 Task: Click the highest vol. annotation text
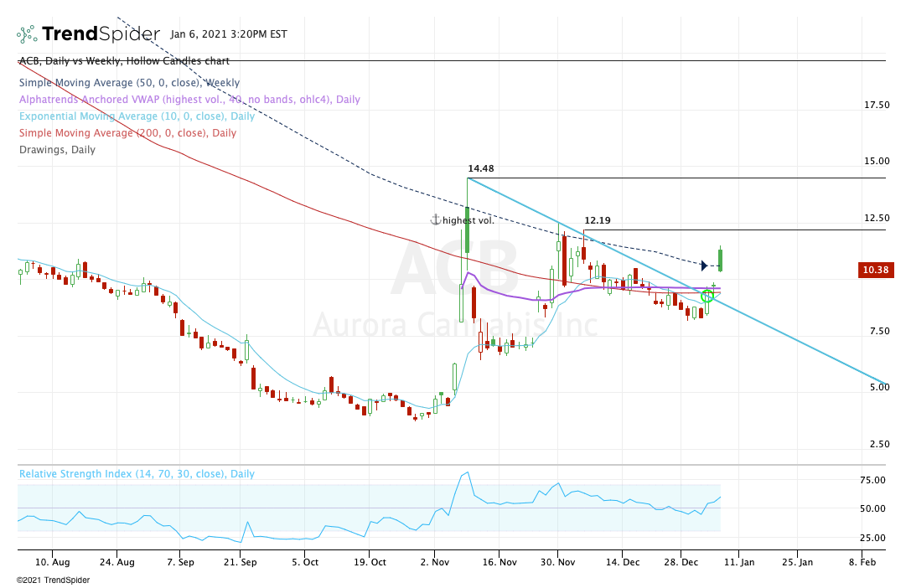click(x=468, y=220)
